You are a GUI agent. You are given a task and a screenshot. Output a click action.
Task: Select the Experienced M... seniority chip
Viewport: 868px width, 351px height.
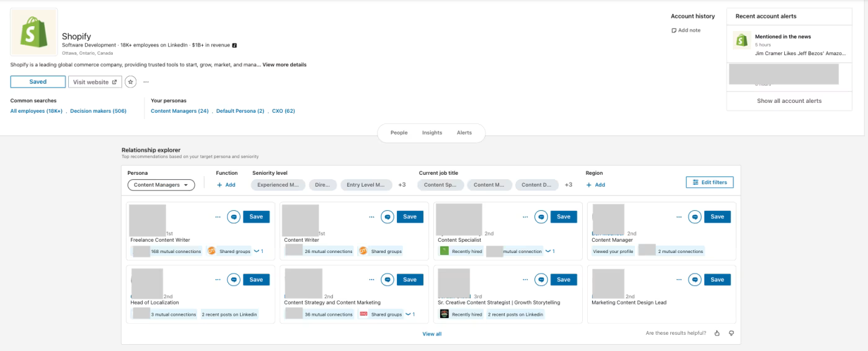pyautogui.click(x=278, y=185)
